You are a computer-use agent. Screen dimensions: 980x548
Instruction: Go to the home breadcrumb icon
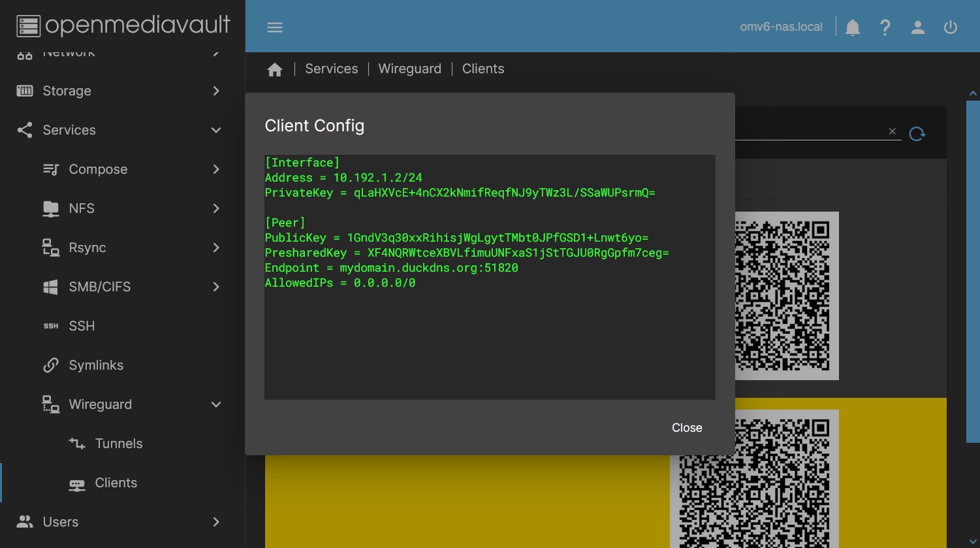[x=275, y=69]
